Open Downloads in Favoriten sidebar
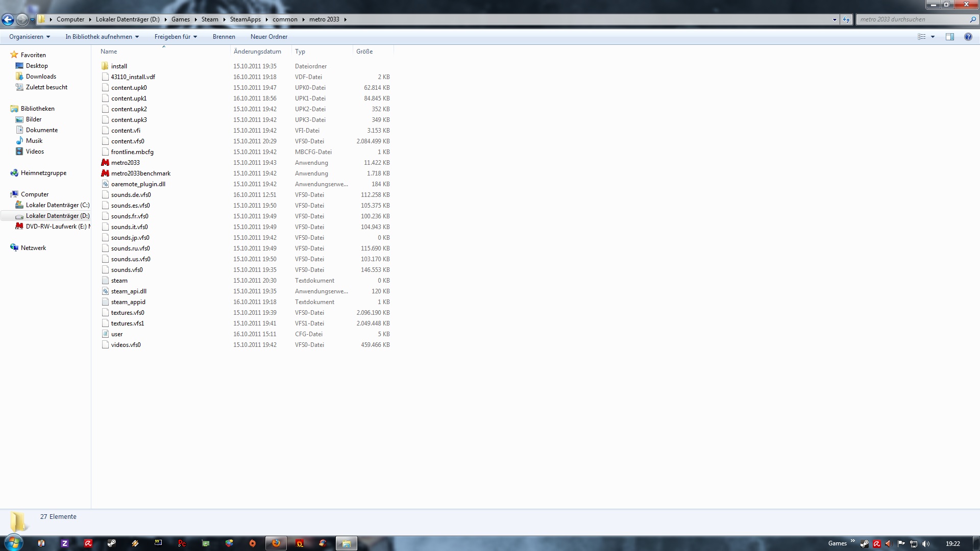980x551 pixels. 41,77
